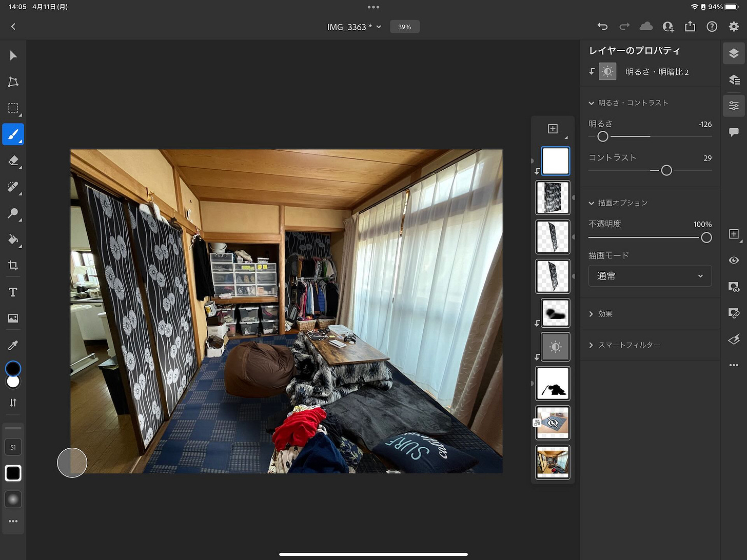
Task: Open the IMG_3363 document title menu
Action: click(354, 26)
